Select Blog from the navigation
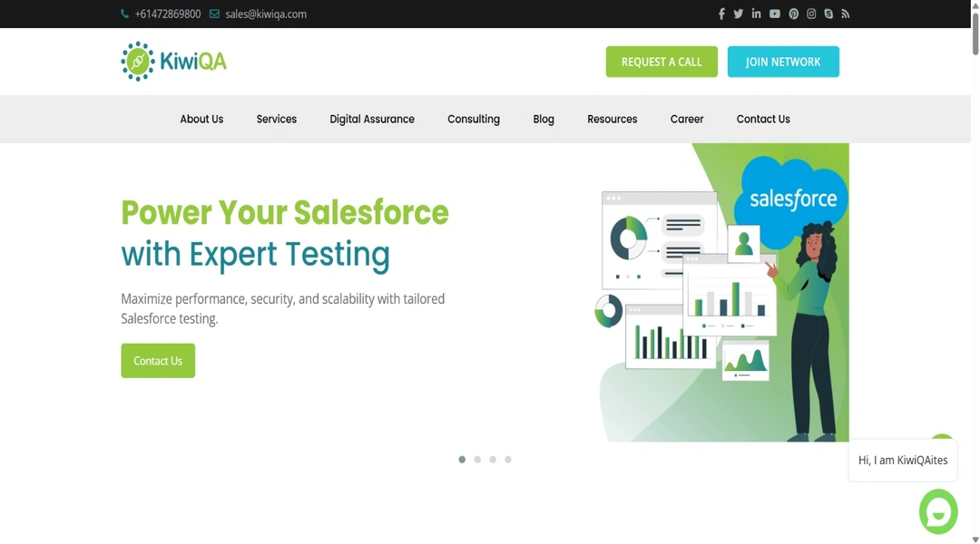The height and width of the screenshot is (544, 980). 543,119
